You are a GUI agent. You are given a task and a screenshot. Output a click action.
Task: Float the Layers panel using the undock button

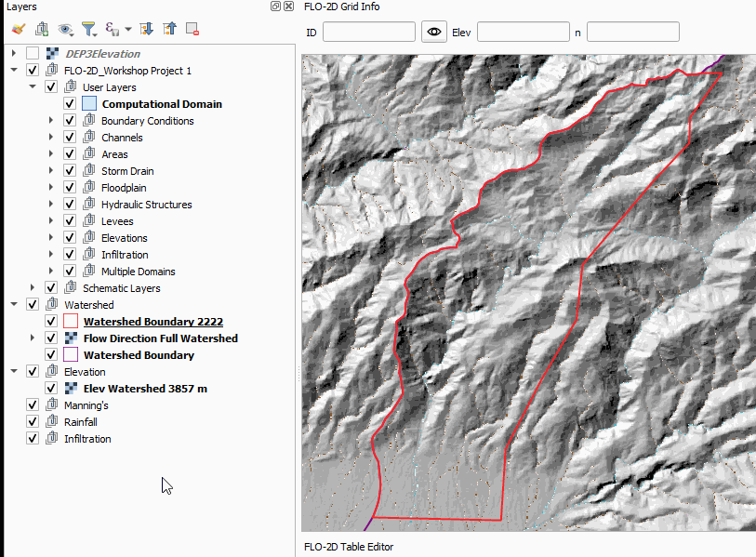[275, 7]
